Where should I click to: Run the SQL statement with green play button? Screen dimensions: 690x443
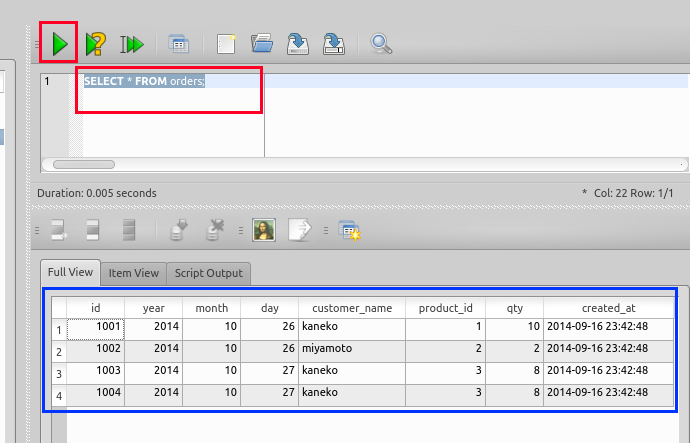click(59, 44)
